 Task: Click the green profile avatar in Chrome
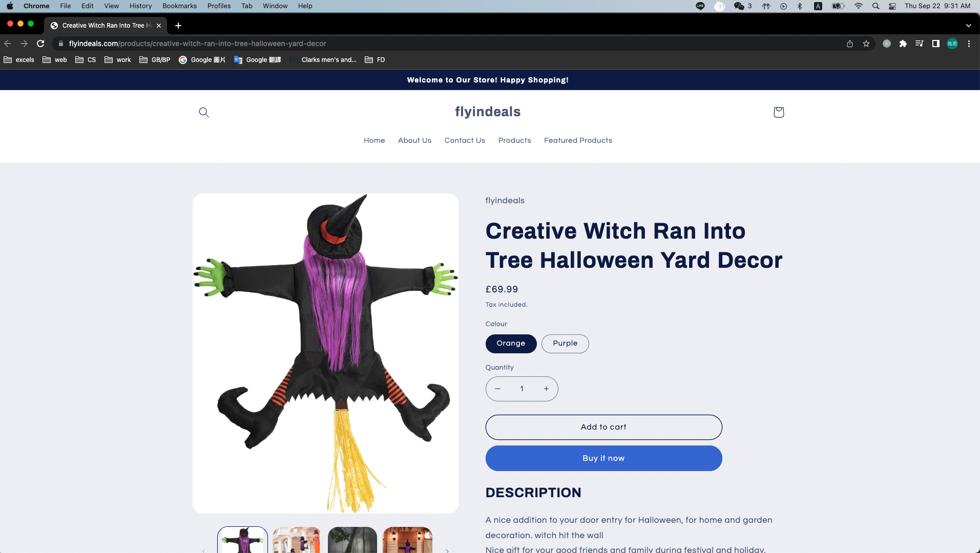click(x=952, y=44)
